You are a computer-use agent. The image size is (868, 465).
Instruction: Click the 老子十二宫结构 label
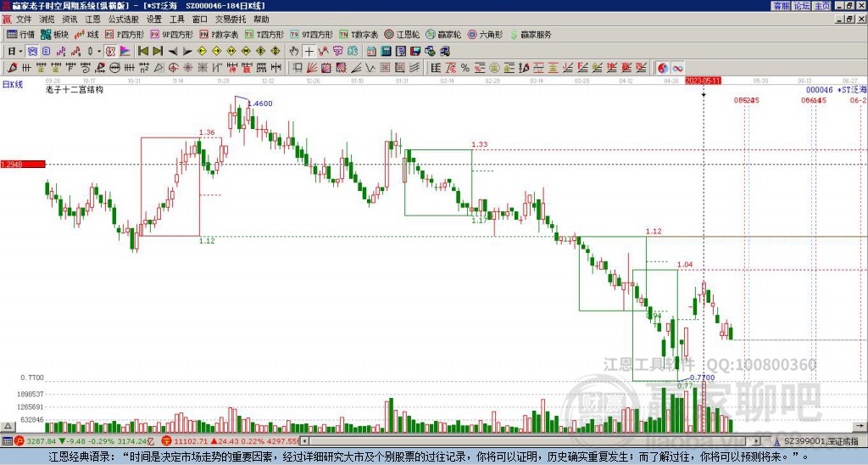pos(75,89)
